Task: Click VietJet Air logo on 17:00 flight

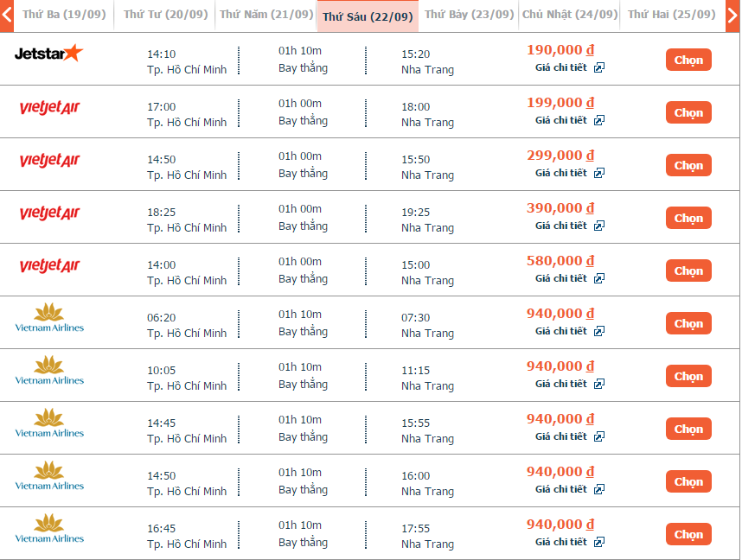Action: [x=49, y=107]
